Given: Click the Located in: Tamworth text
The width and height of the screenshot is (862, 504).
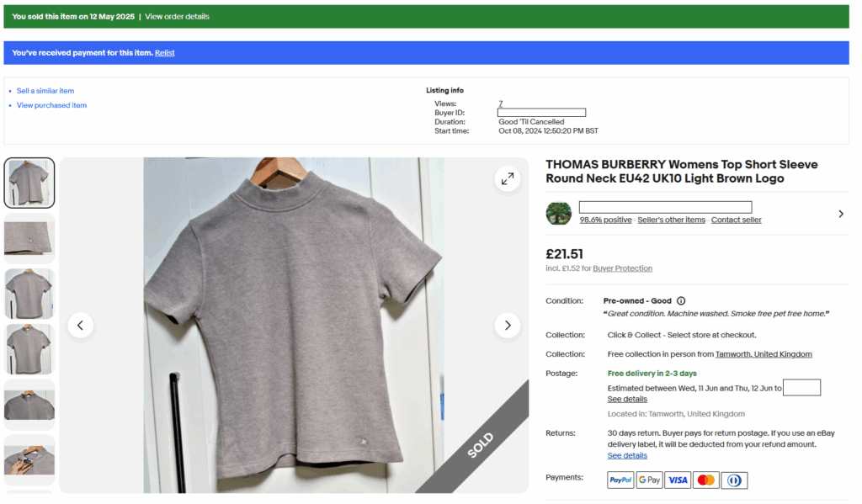Looking at the screenshot, I should (x=676, y=414).
